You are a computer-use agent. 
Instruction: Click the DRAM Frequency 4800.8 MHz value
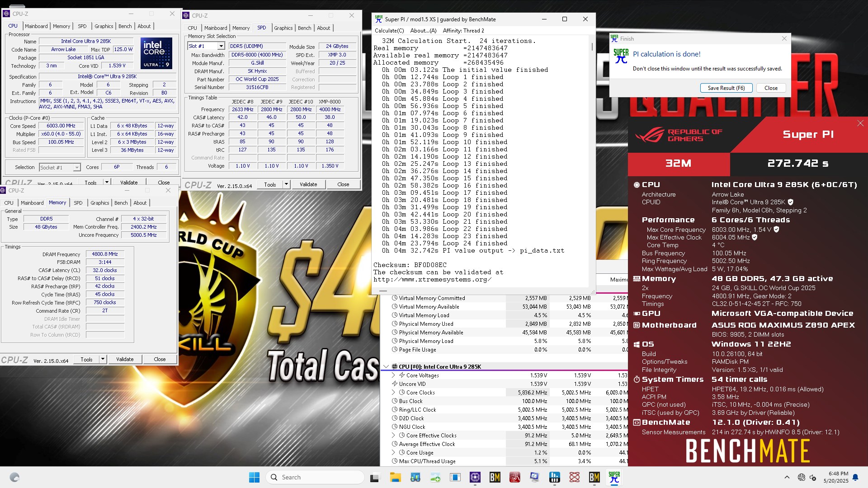click(105, 254)
